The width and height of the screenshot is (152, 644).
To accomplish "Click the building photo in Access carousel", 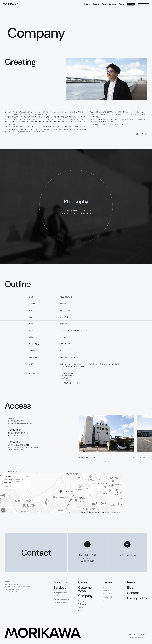I will pos(106,434).
